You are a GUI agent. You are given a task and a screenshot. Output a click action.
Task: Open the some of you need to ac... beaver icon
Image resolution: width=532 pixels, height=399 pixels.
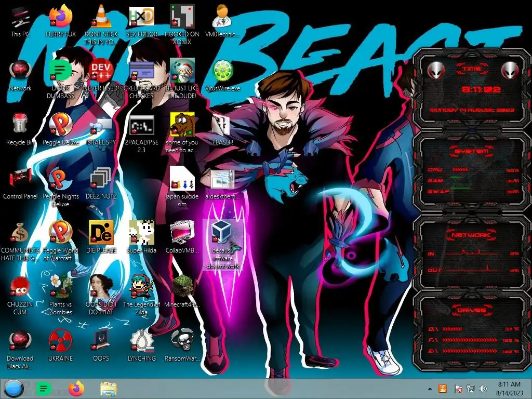(x=182, y=124)
